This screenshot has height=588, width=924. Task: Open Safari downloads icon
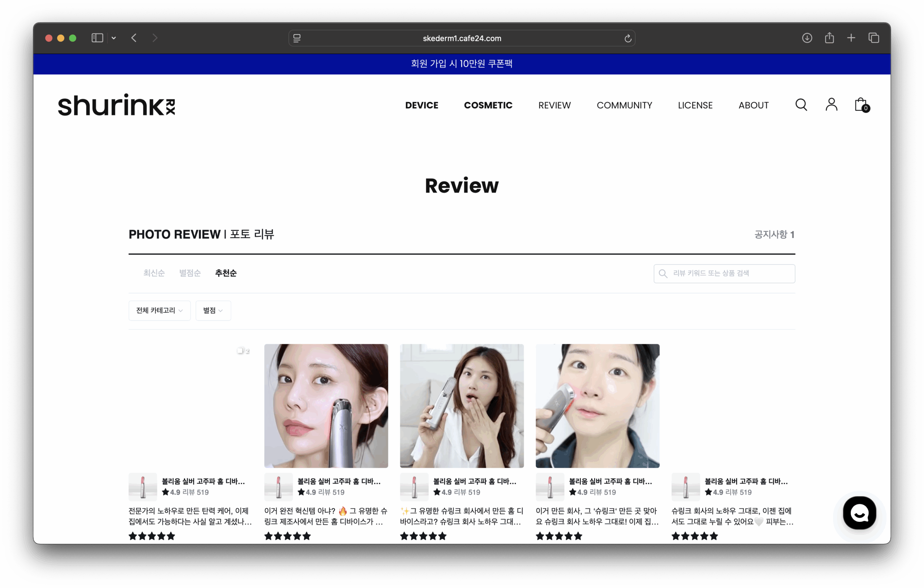[807, 38]
